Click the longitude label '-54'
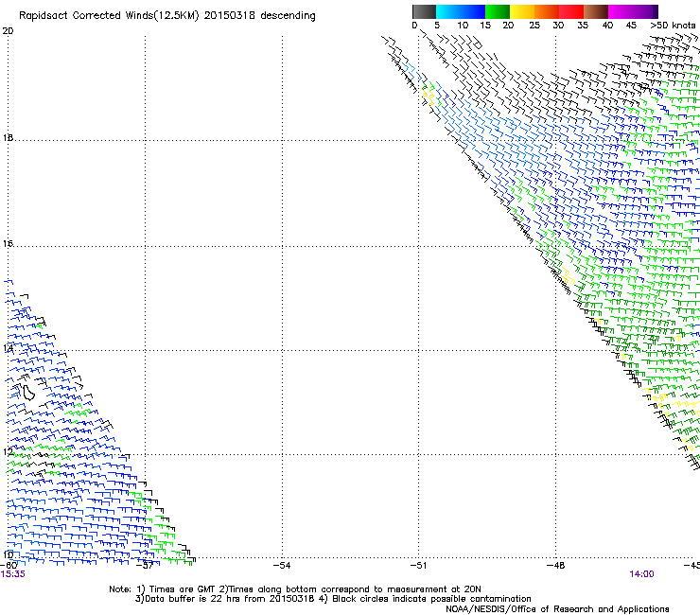The height and width of the screenshot is (615, 700). tap(282, 566)
